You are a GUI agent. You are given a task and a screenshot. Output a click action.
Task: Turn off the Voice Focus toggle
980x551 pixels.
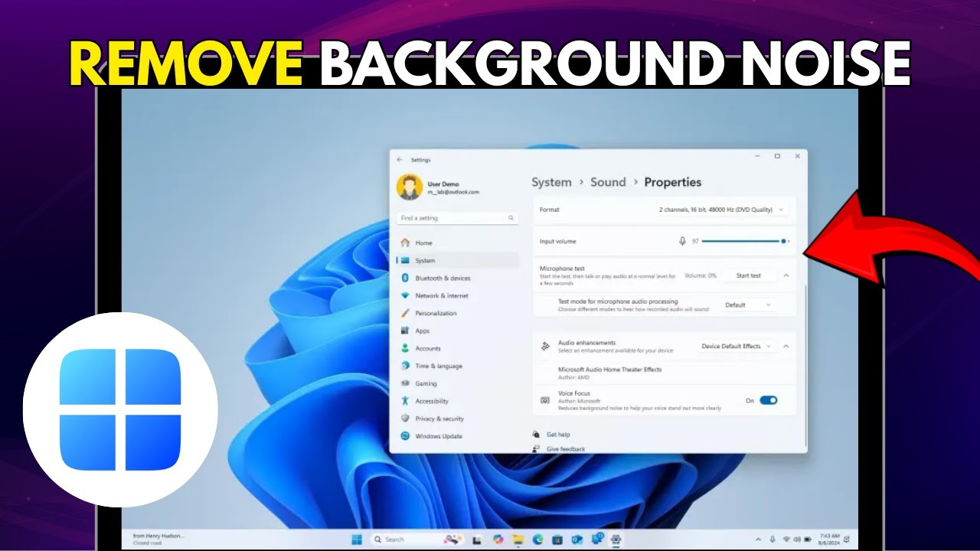768,400
